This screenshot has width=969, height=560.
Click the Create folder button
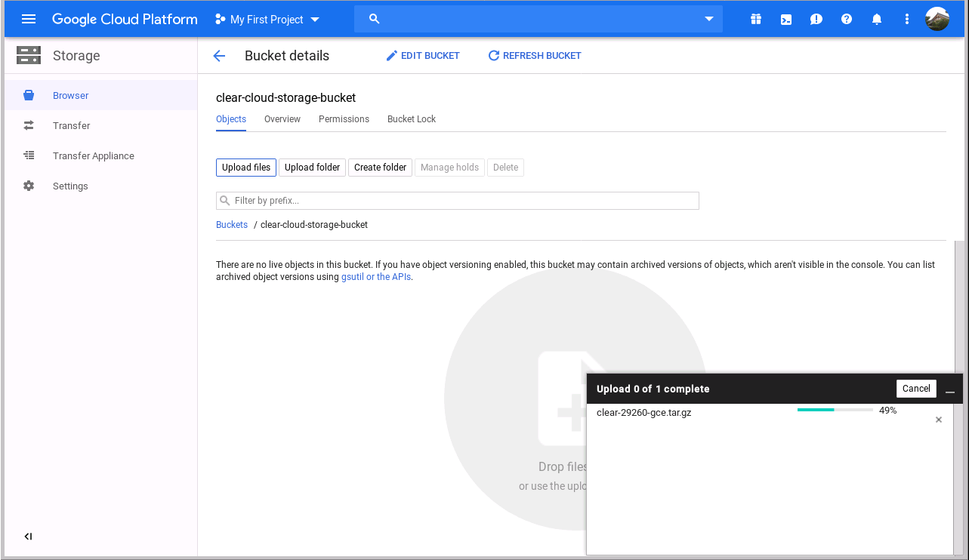coord(381,168)
